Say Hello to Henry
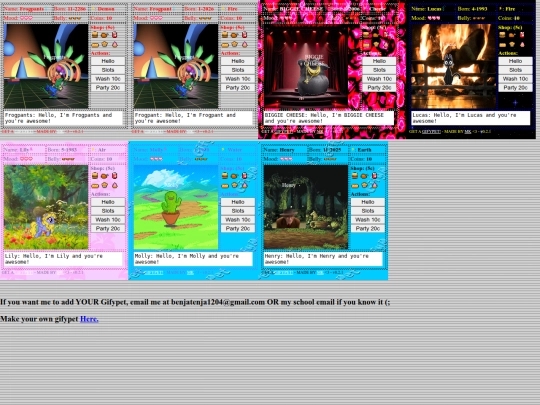The height and width of the screenshot is (405, 540). [368, 202]
